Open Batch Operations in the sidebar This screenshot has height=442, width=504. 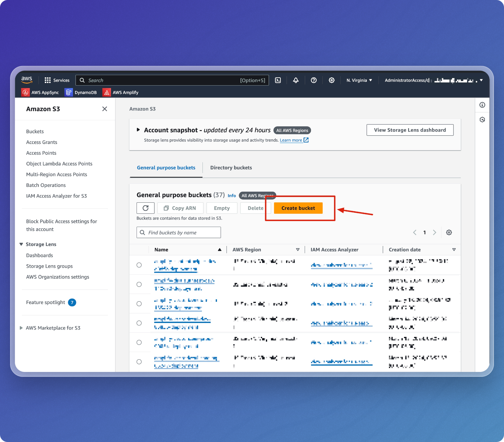click(46, 185)
